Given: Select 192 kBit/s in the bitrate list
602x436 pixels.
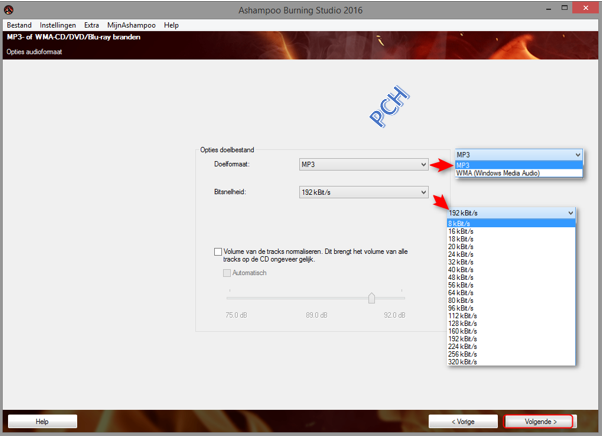Looking at the screenshot, I should (511, 339).
